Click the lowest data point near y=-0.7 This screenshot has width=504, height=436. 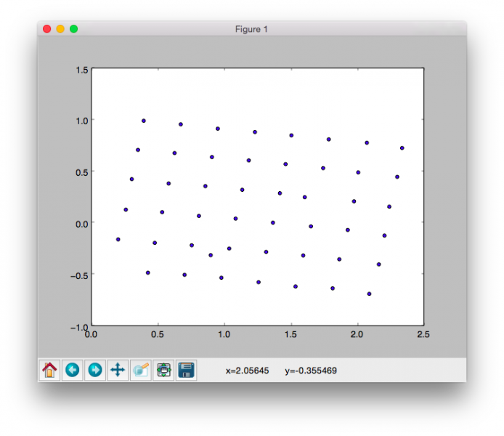coord(369,294)
